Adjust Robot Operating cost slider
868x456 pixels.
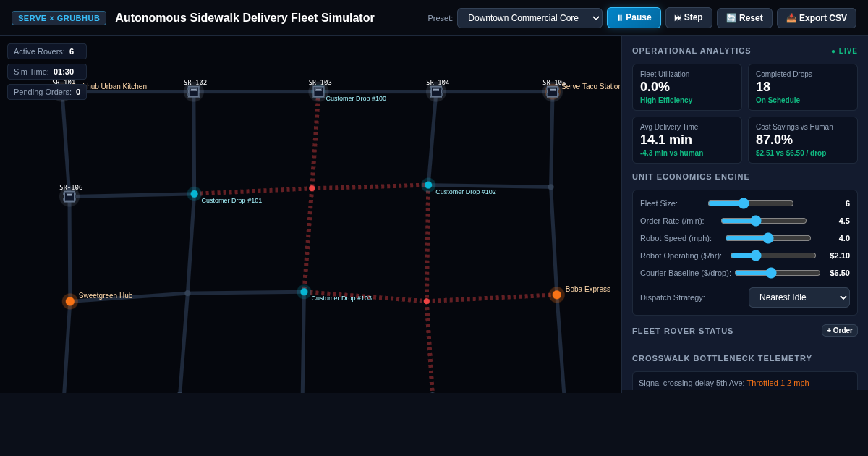coord(773,256)
